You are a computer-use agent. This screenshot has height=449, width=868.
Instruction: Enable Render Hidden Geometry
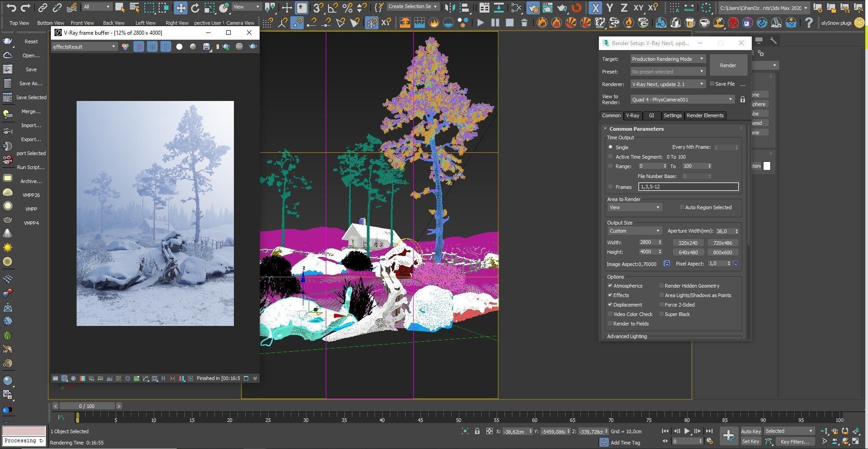tap(661, 285)
